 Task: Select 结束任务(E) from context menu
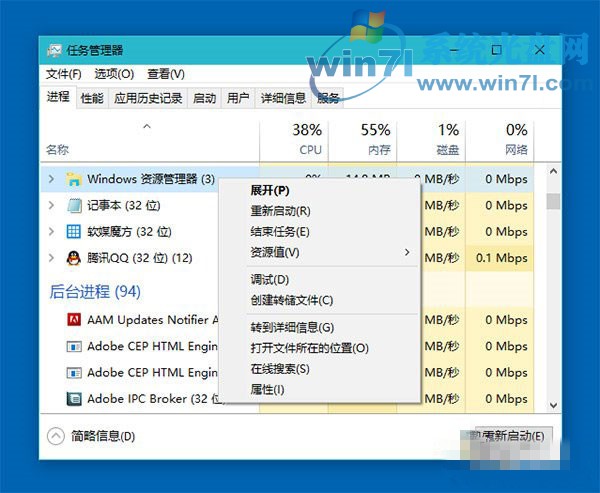[279, 231]
